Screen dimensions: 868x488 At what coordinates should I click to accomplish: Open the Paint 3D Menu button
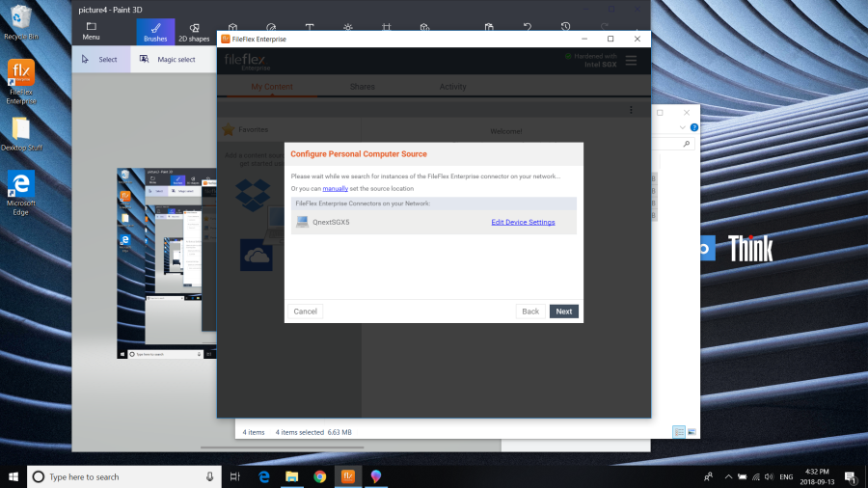coord(91,32)
